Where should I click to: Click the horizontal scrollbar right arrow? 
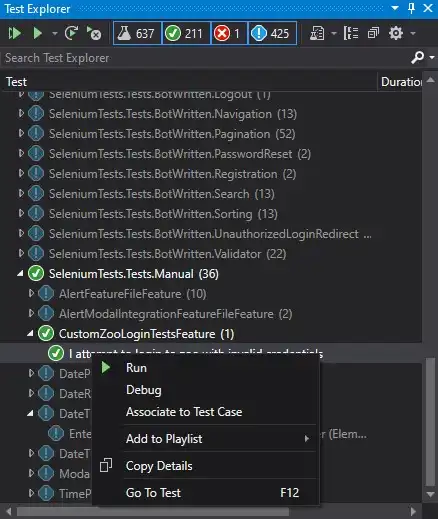tap(413, 511)
